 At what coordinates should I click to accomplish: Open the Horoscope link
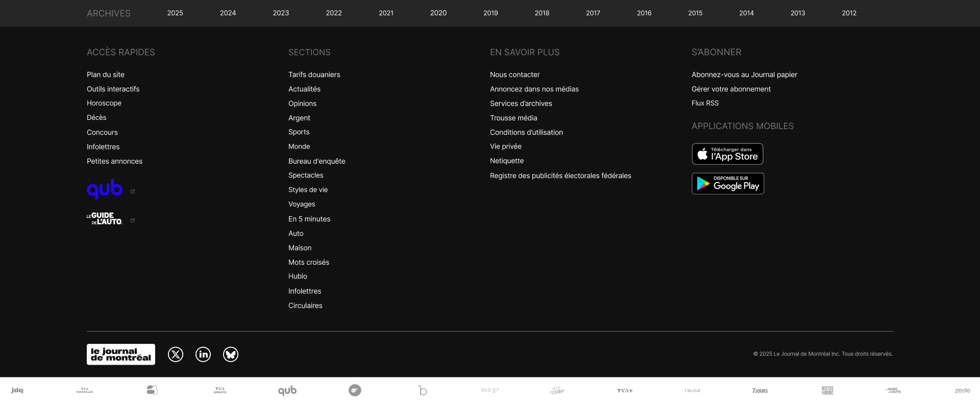pyautogui.click(x=104, y=103)
